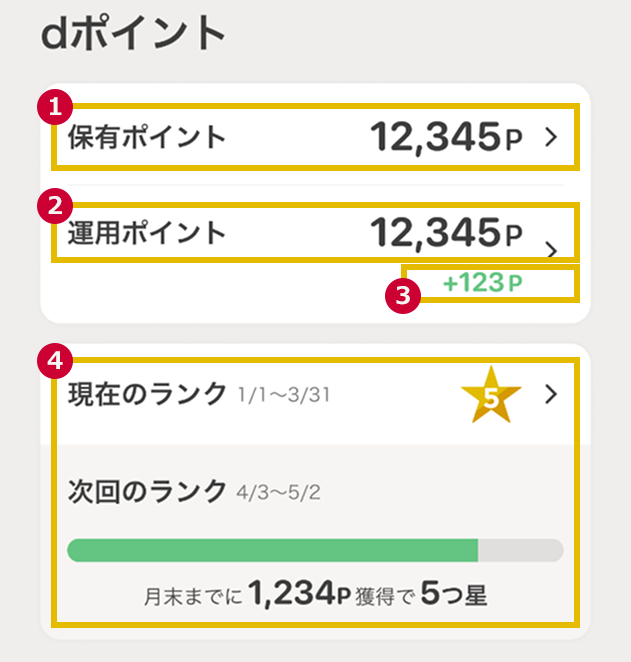
Task: Expand 現在のランク with its chevron arrow
Action: [550, 395]
